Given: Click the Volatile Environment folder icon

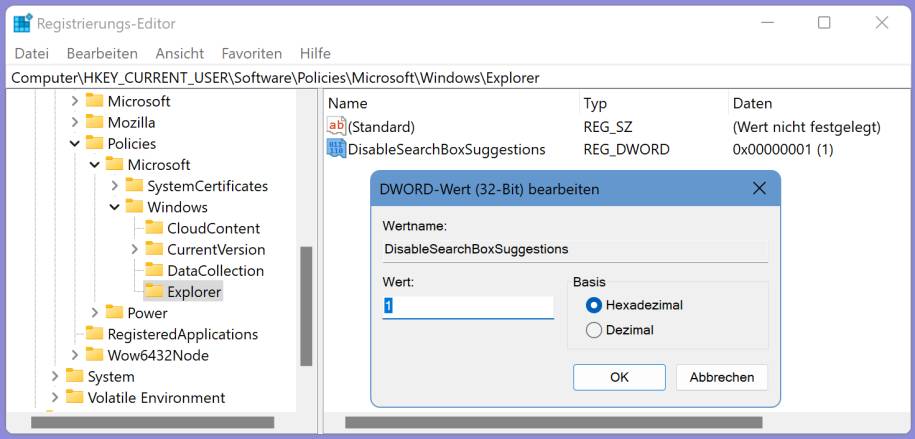Looking at the screenshot, I should tap(74, 397).
